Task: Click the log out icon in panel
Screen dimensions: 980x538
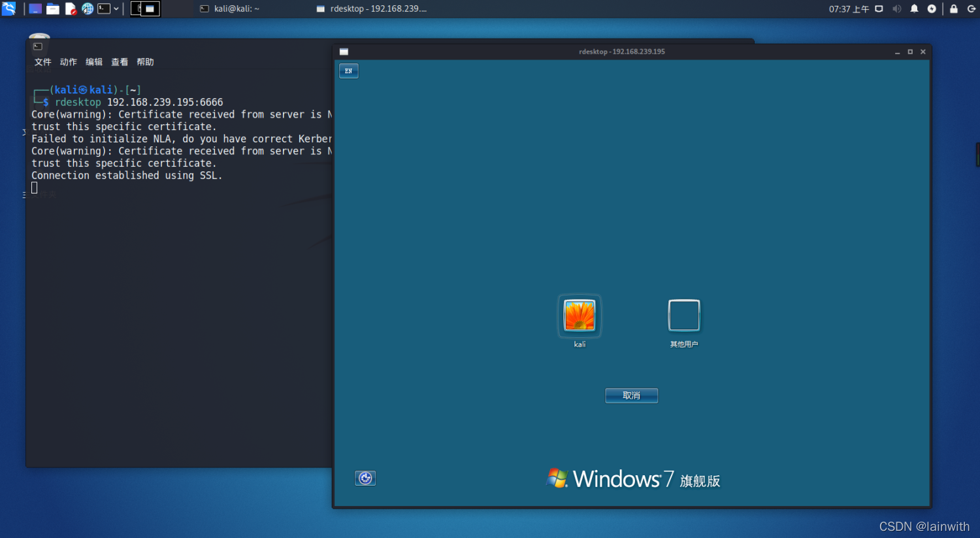Action: click(x=972, y=9)
